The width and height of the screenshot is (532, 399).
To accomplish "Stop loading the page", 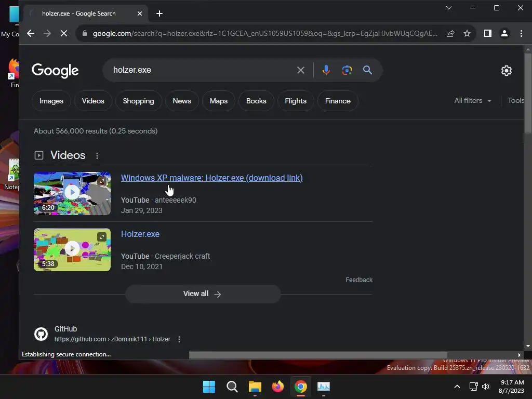I will (64, 33).
